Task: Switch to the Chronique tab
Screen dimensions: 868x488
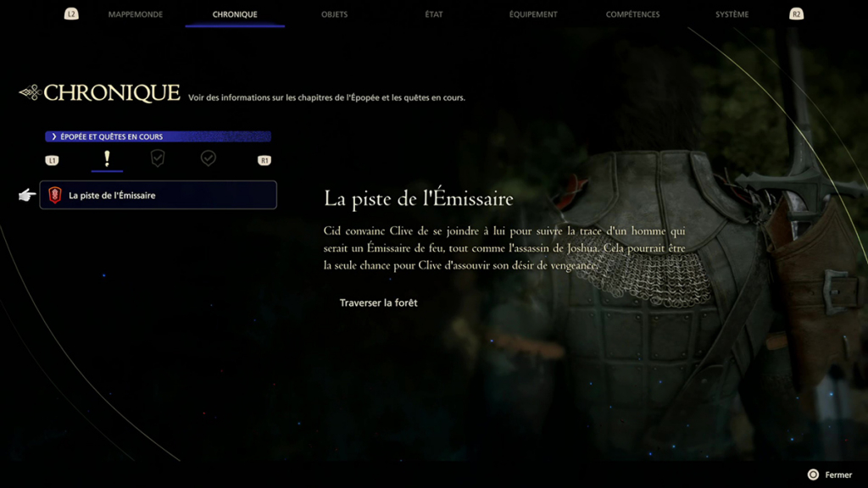Action: [235, 14]
